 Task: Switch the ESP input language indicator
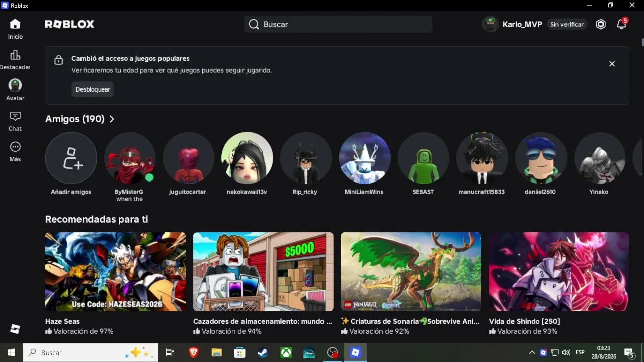coord(580,353)
